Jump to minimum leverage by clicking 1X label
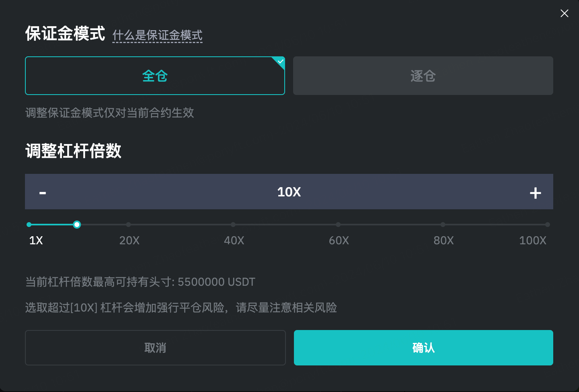Screen dimensions: 579x392 click(36, 240)
